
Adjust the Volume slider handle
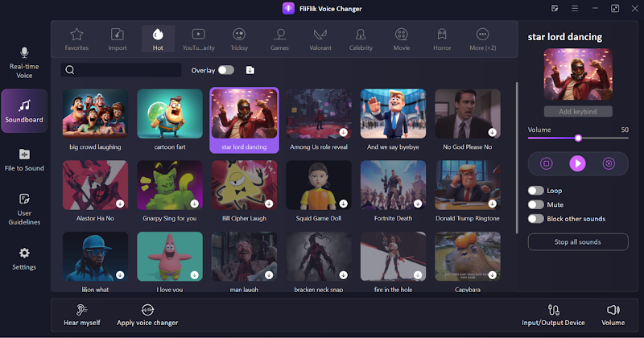tap(578, 138)
